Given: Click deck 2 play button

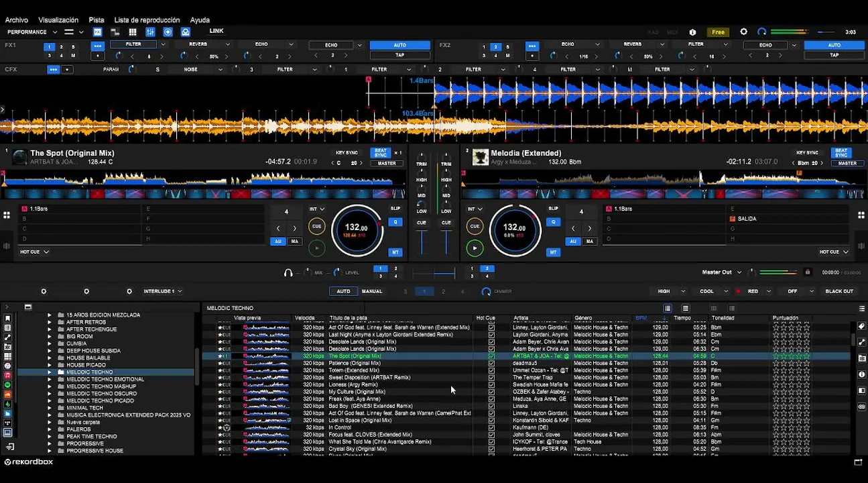Looking at the screenshot, I should [475, 248].
